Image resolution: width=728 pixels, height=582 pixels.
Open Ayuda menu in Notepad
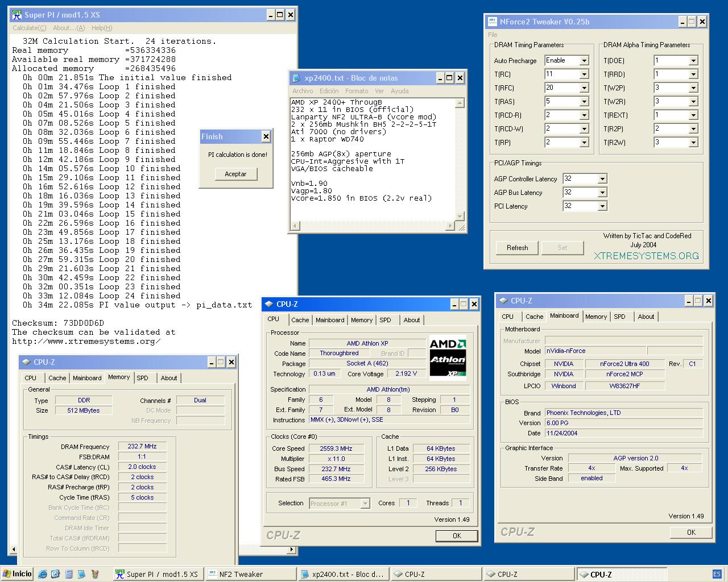400,91
